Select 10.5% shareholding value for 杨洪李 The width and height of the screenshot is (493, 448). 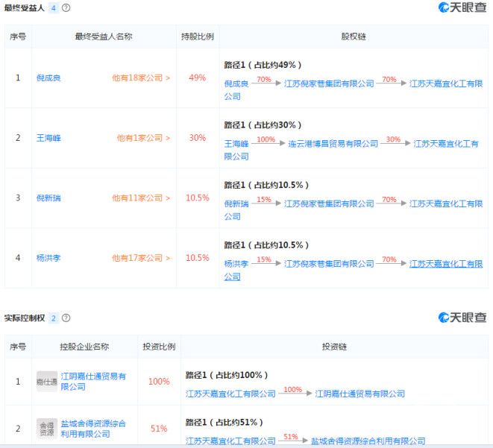point(198,258)
